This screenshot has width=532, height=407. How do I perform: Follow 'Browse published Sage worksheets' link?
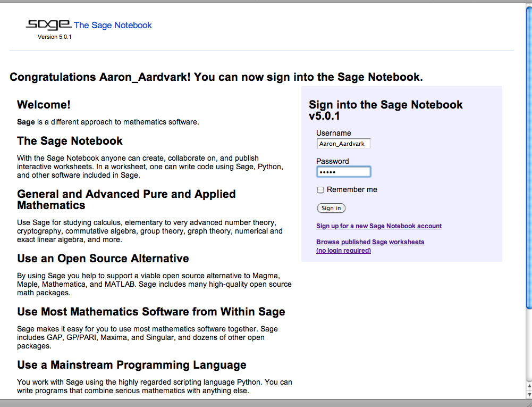[x=370, y=242]
